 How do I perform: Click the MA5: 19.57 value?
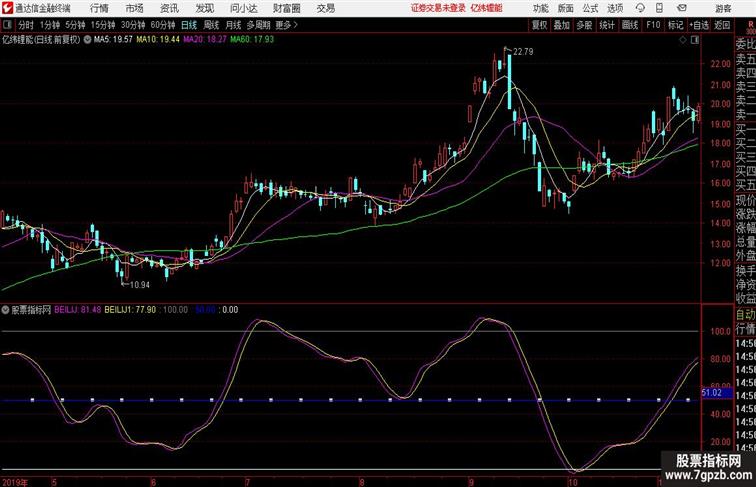(x=113, y=40)
